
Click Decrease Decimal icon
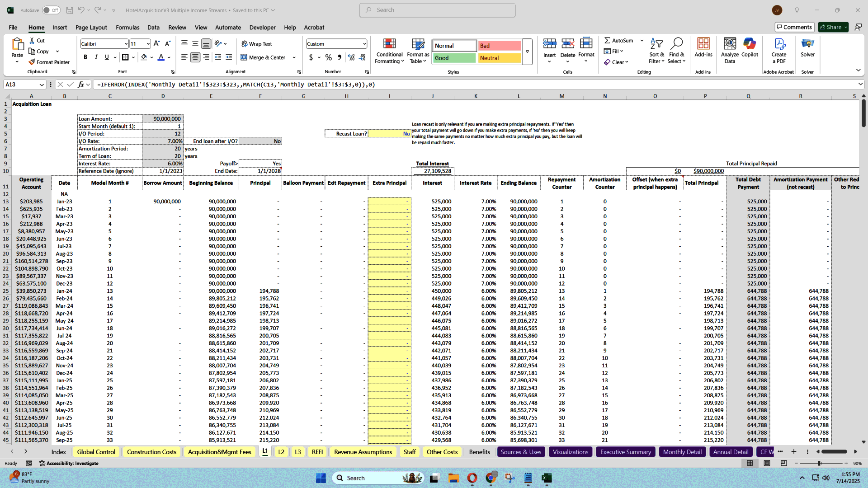(362, 57)
